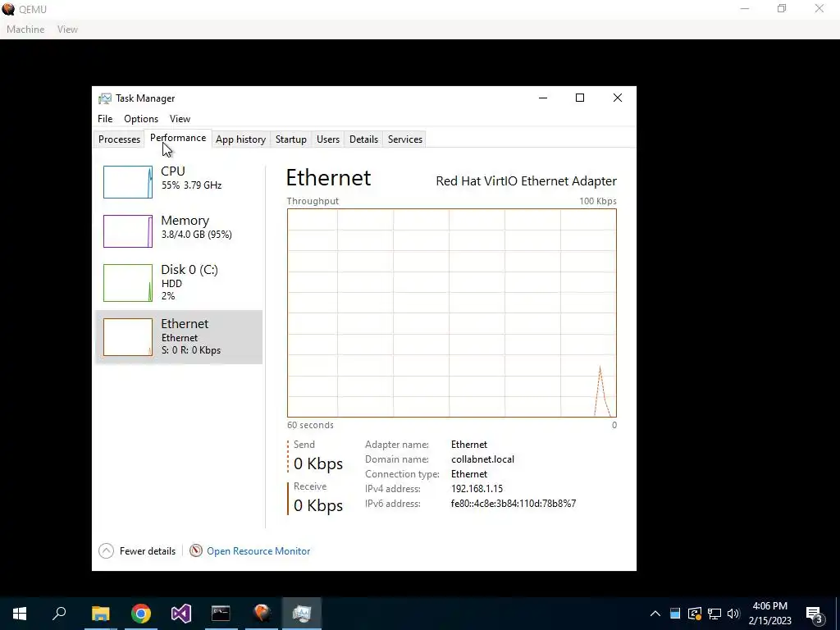Click the domain name collabnet.local
The image size is (840, 630).
(x=482, y=459)
